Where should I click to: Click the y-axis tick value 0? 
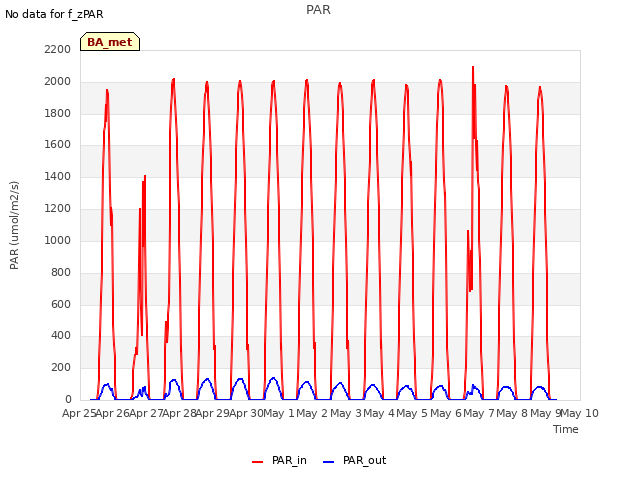[x=68, y=400]
